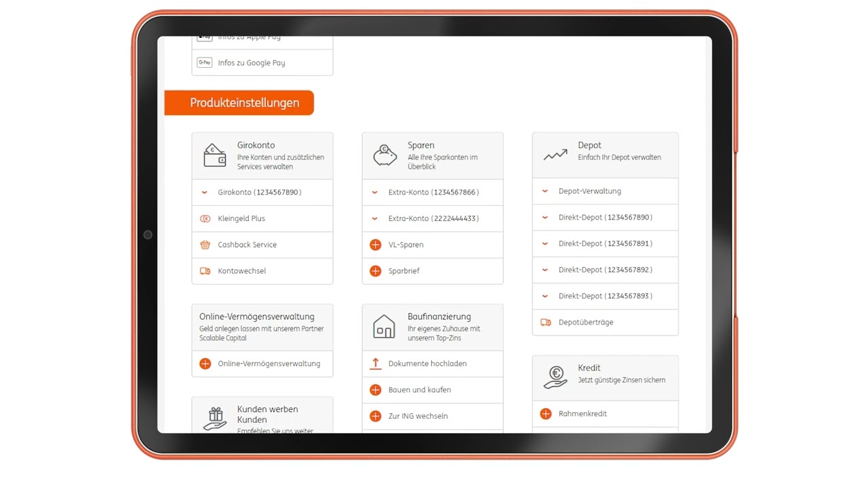
Task: Expand Extra-Konto (2222444433) chevron
Action: (375, 219)
